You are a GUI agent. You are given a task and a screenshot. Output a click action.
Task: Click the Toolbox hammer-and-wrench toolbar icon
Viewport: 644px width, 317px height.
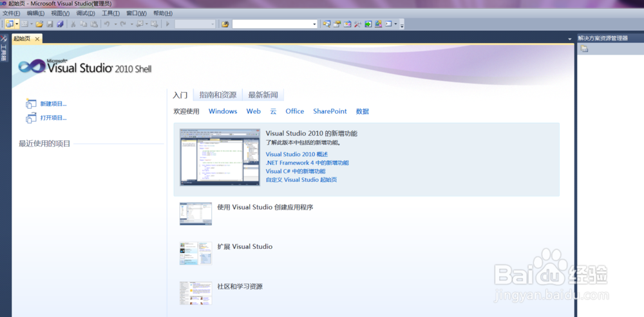[x=357, y=24]
